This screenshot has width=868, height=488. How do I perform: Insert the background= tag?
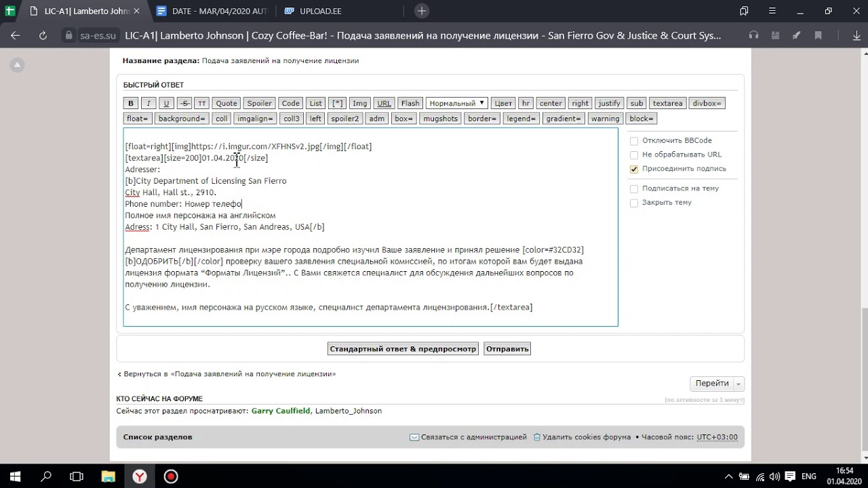[182, 119]
